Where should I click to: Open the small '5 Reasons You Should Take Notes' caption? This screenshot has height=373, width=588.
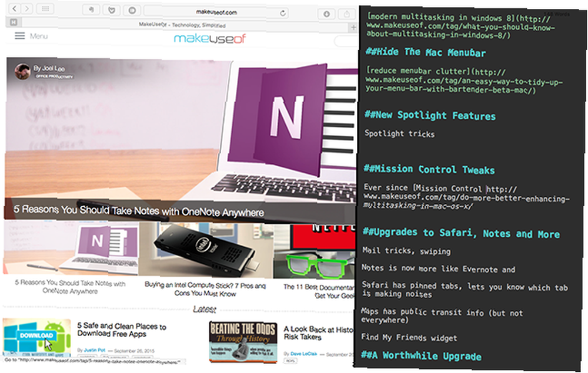(x=70, y=287)
